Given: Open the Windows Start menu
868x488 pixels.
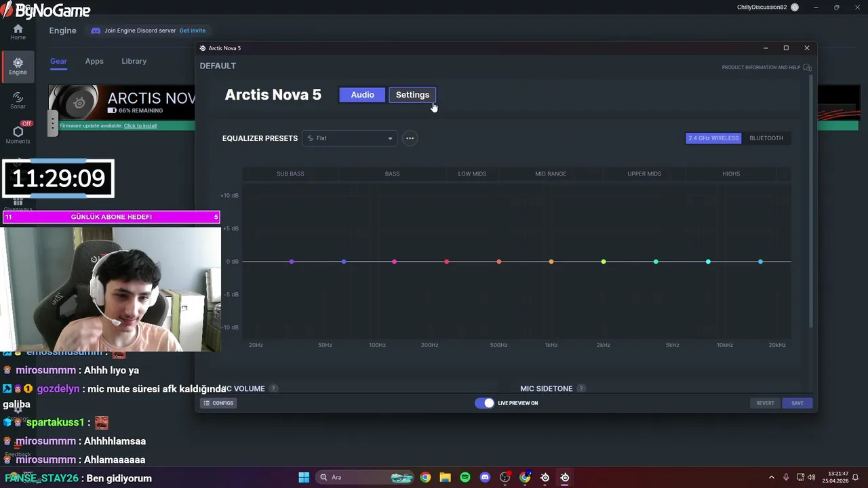Looking at the screenshot, I should [304, 477].
